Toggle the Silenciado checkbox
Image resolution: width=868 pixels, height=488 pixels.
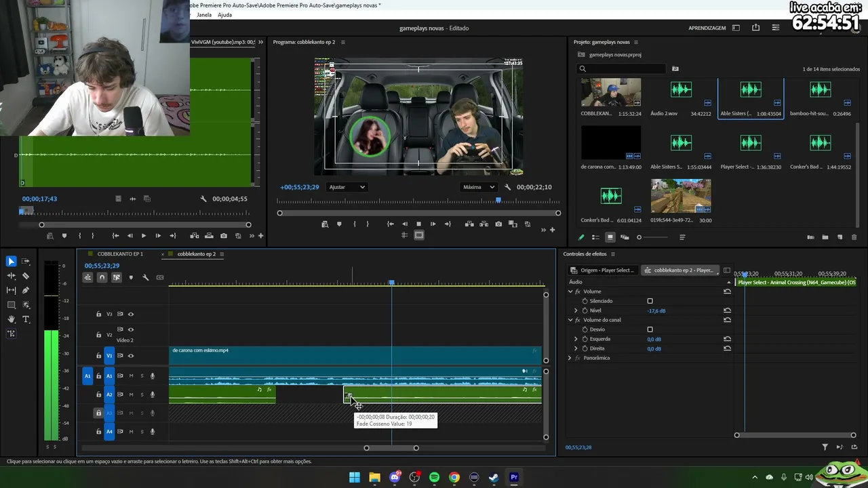pyautogui.click(x=650, y=301)
